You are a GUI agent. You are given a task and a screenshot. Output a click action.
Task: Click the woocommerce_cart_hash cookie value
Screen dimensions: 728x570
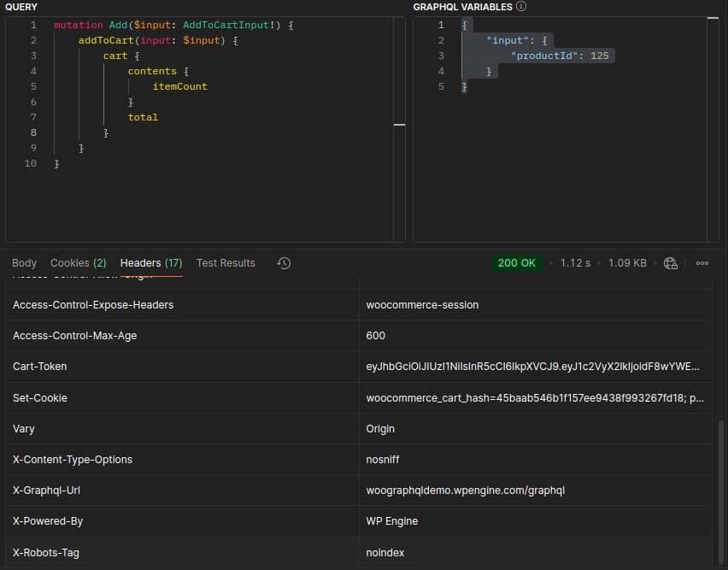(535, 397)
